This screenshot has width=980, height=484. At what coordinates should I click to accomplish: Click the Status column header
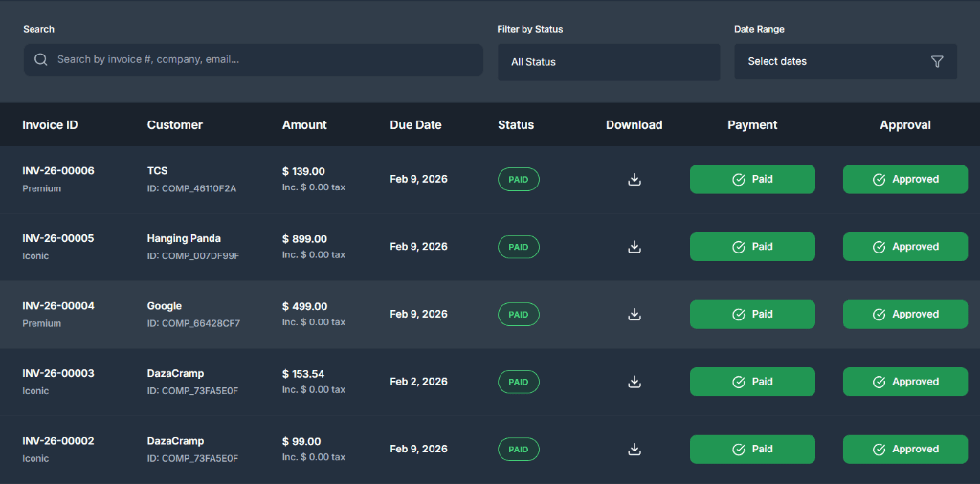(516, 125)
